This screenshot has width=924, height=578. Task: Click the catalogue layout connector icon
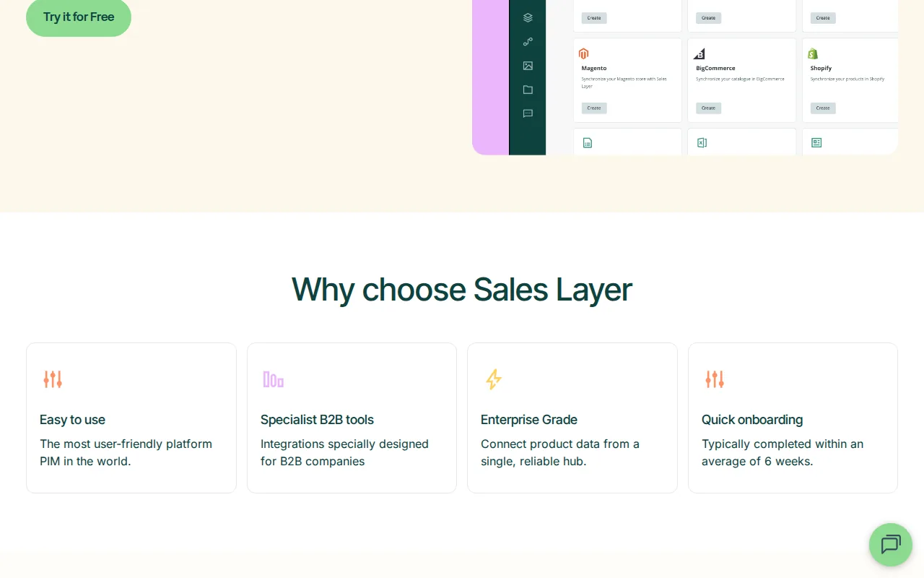pyautogui.click(x=816, y=143)
